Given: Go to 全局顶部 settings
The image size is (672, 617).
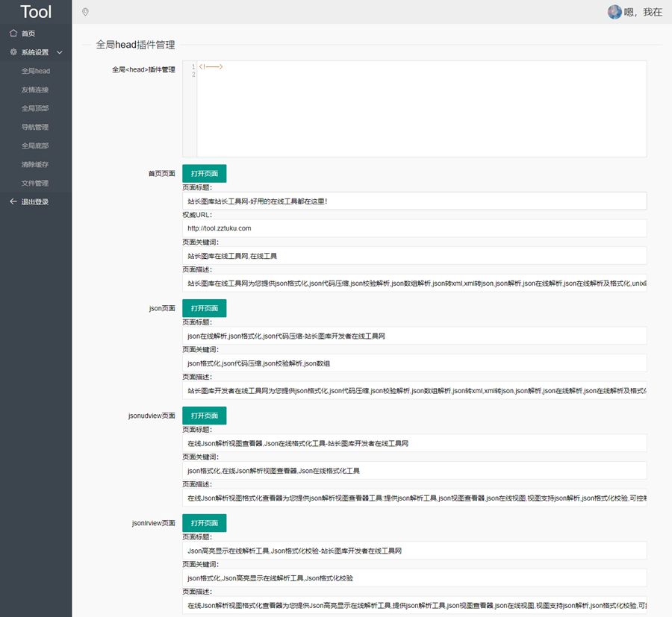Looking at the screenshot, I should 34,108.
